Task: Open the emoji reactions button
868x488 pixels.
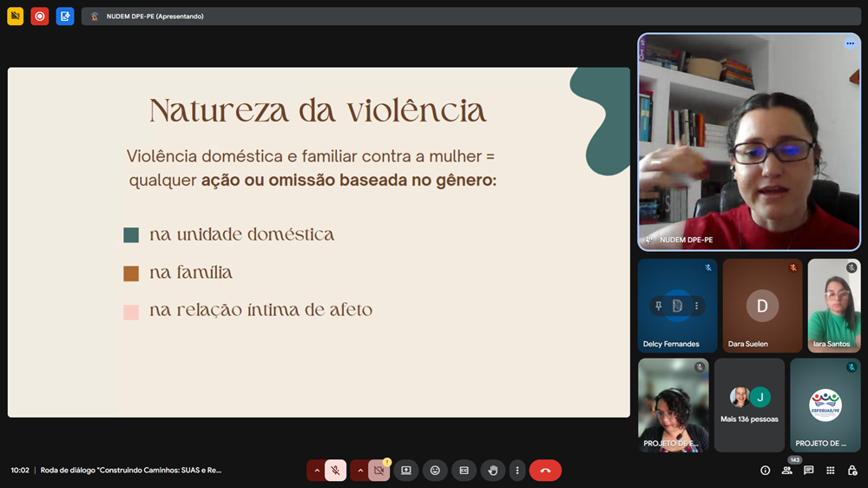Action: point(435,471)
